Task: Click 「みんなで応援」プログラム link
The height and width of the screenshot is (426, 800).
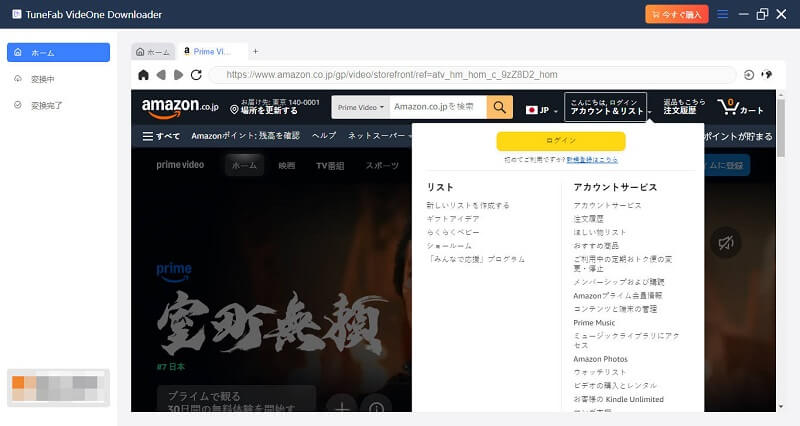Action: click(476, 259)
